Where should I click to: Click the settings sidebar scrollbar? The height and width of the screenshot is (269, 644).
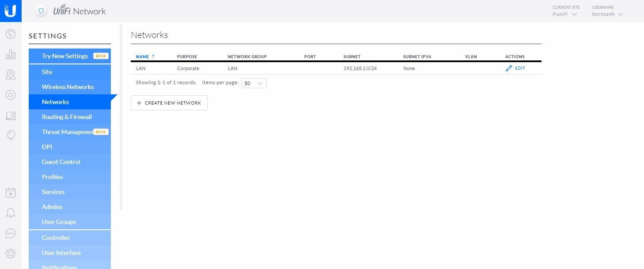[121, 117]
